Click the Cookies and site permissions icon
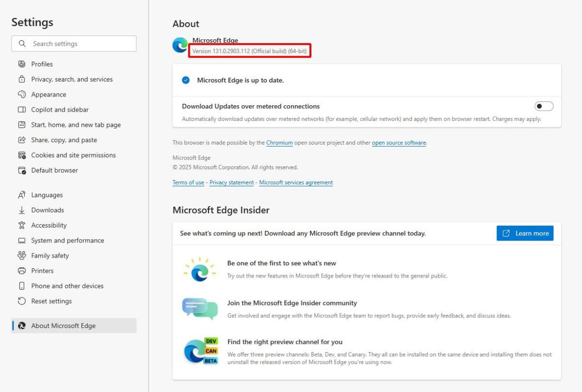The width and height of the screenshot is (582, 392). click(x=21, y=155)
